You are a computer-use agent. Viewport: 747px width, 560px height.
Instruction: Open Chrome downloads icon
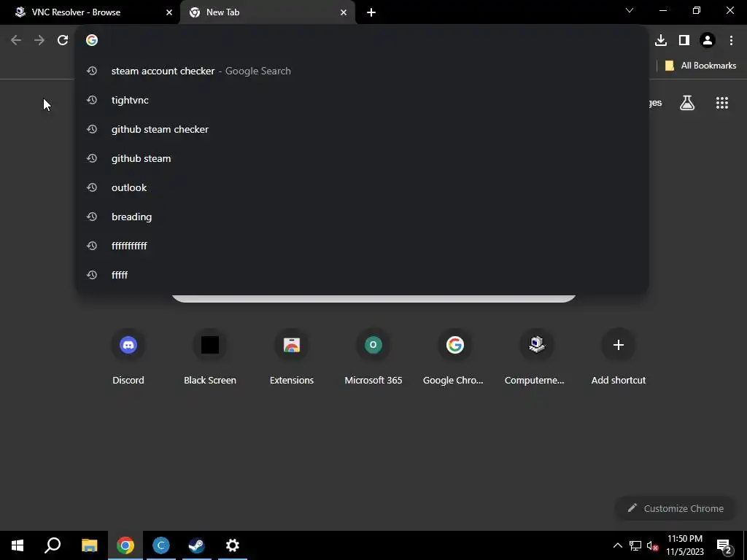coord(661,40)
